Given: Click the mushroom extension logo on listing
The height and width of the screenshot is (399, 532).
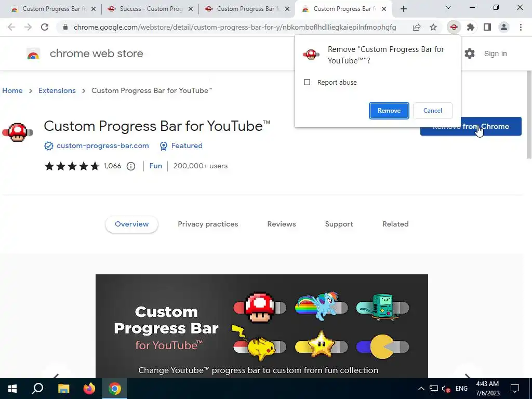Looking at the screenshot, I should pos(18,132).
